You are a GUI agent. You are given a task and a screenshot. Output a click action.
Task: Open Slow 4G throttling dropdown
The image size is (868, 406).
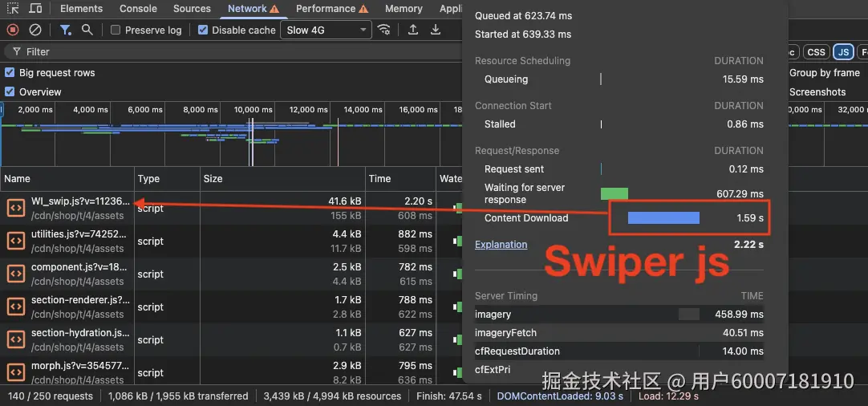pyautogui.click(x=326, y=30)
